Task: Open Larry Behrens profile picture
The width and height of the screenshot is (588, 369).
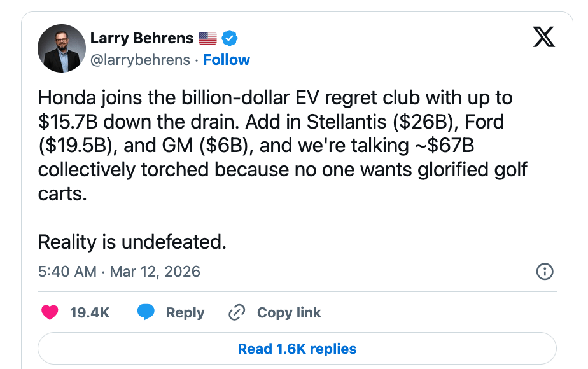Action: [62, 48]
